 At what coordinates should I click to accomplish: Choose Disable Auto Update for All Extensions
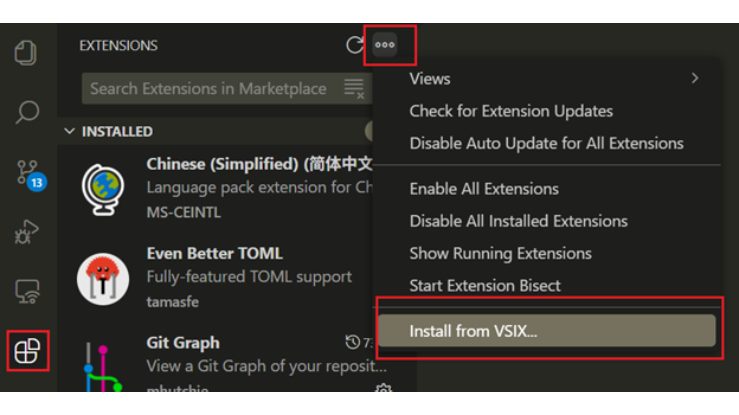tap(546, 143)
